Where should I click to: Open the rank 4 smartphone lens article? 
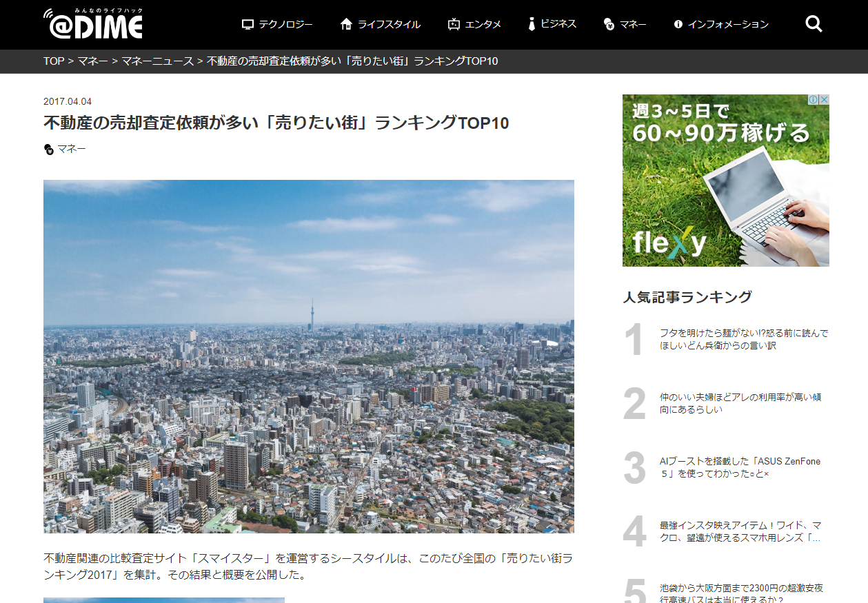[x=740, y=531]
